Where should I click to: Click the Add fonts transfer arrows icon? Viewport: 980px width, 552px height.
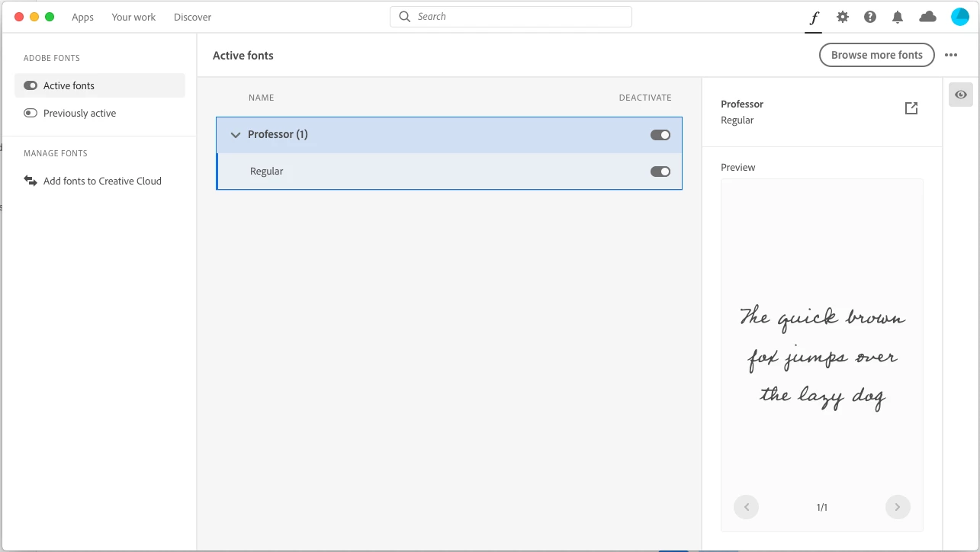coord(31,181)
